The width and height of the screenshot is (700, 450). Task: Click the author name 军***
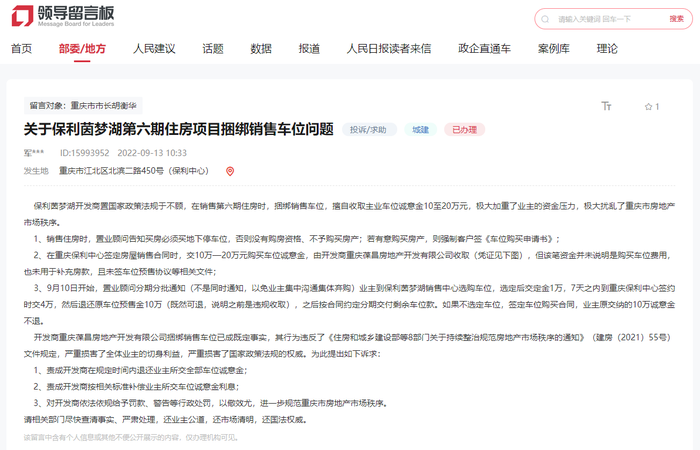click(34, 153)
